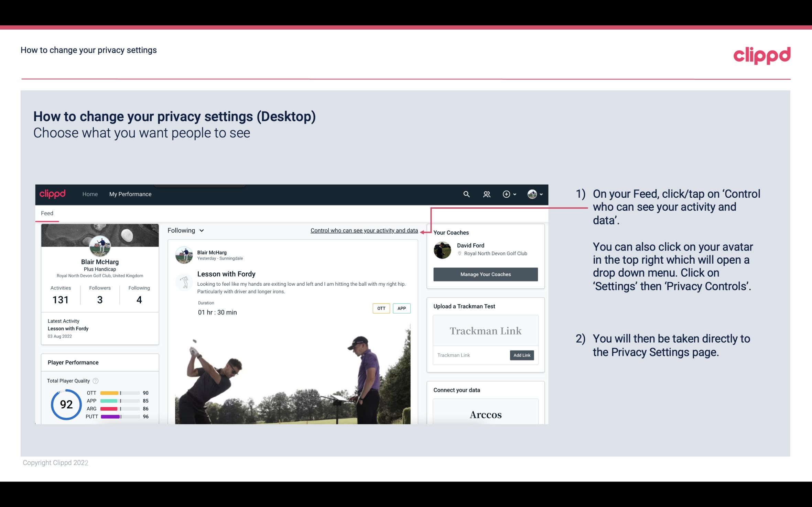812x507 pixels.
Task: Click the Total Player Quality info icon
Action: pyautogui.click(x=95, y=381)
